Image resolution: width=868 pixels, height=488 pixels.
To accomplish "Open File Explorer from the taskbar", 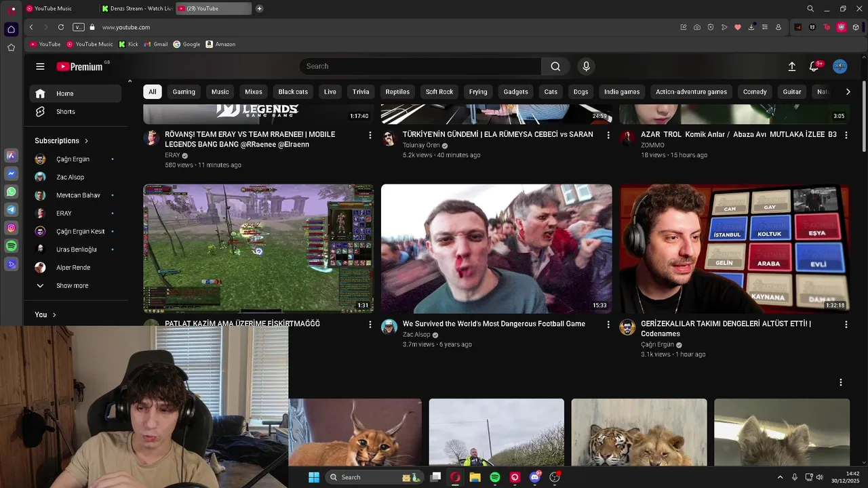I will (x=475, y=477).
